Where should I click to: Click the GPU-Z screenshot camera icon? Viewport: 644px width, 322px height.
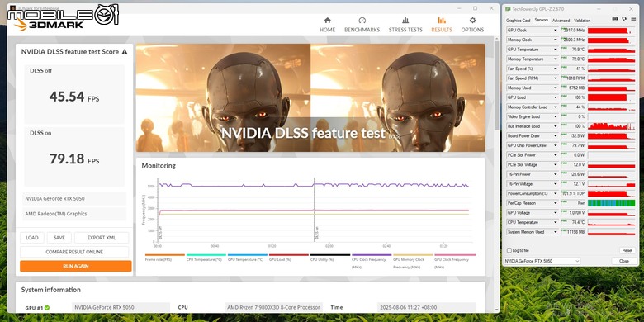[x=615, y=19]
